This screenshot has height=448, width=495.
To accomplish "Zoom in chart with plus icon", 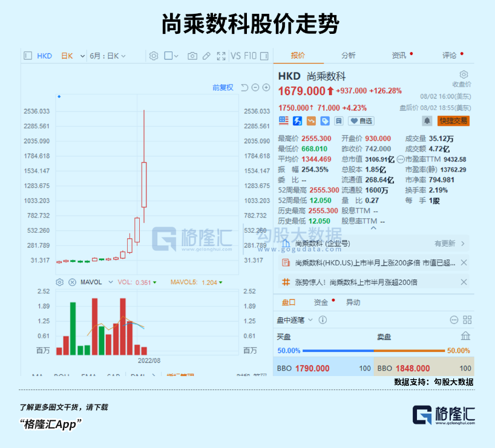I will (x=266, y=88).
